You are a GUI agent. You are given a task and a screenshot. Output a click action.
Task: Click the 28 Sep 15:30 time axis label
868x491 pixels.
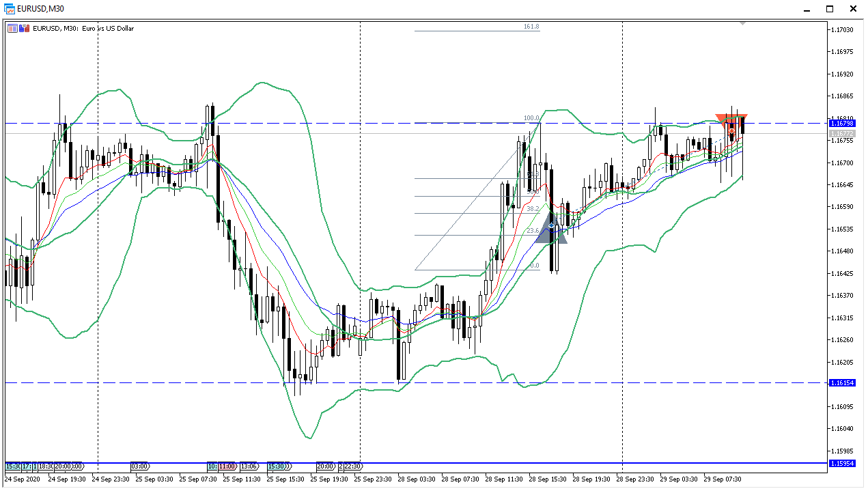(548, 479)
